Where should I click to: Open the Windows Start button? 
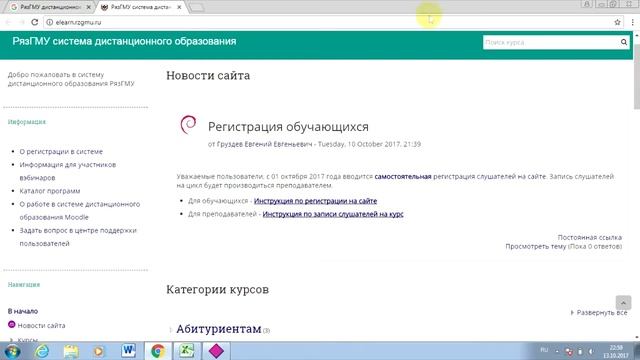pos(12,351)
